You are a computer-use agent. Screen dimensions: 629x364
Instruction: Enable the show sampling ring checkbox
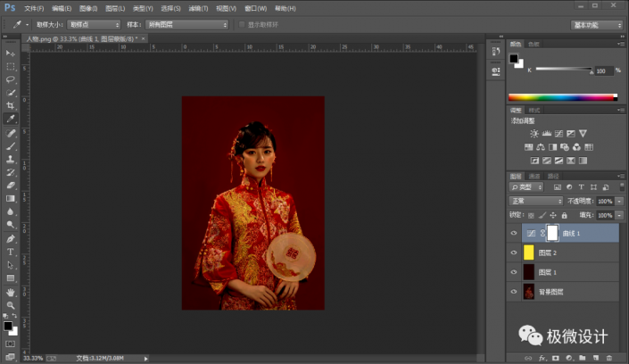(x=242, y=24)
